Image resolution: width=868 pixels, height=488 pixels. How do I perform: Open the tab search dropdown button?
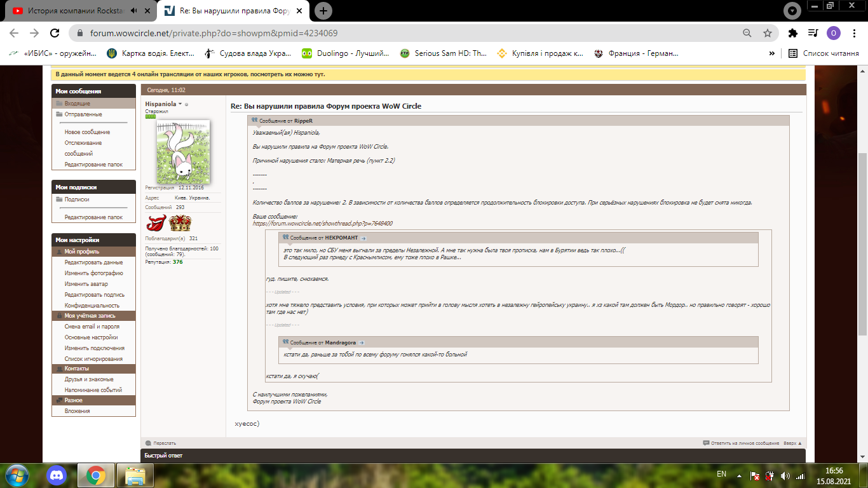[x=792, y=11]
